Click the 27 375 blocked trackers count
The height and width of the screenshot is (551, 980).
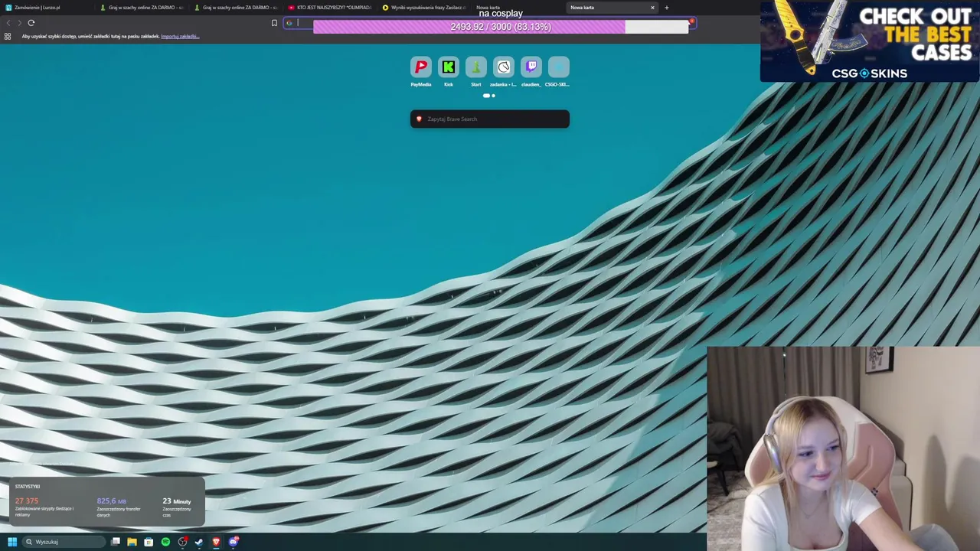click(27, 500)
